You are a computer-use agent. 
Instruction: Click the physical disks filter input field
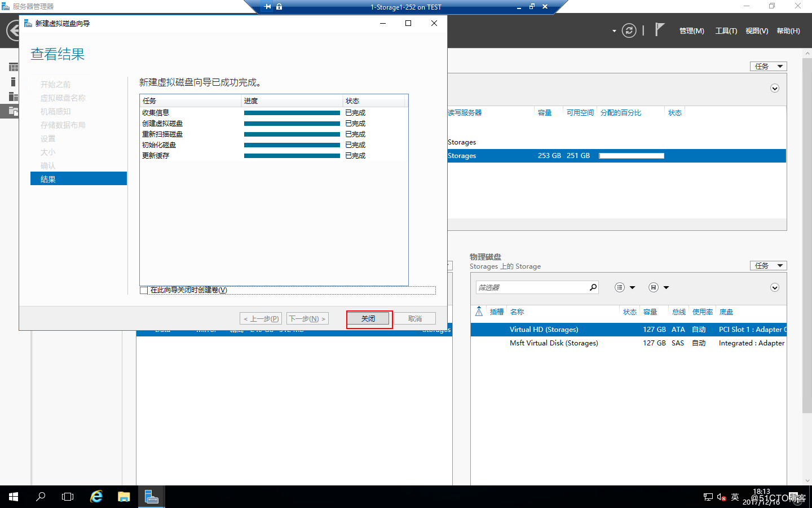click(x=532, y=287)
